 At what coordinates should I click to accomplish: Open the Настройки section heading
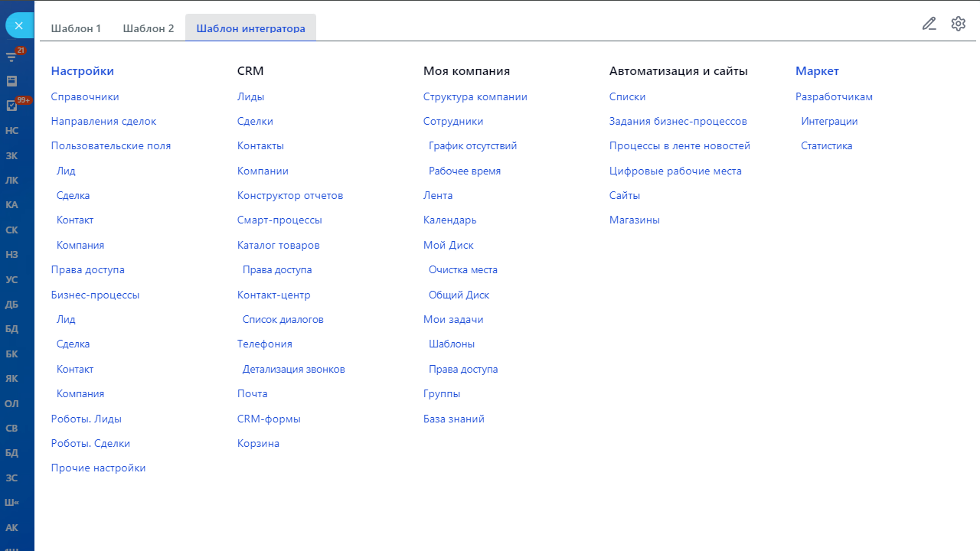click(x=82, y=71)
